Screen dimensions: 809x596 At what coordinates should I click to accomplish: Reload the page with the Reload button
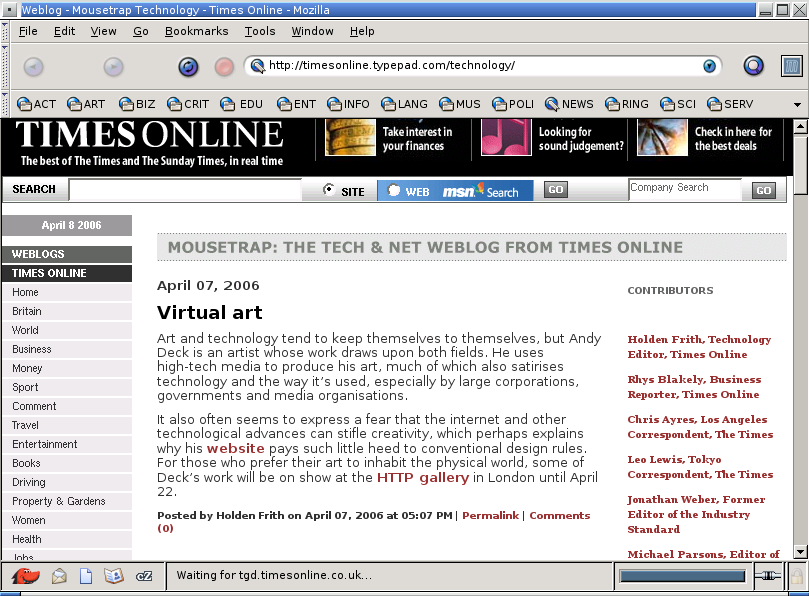188,67
